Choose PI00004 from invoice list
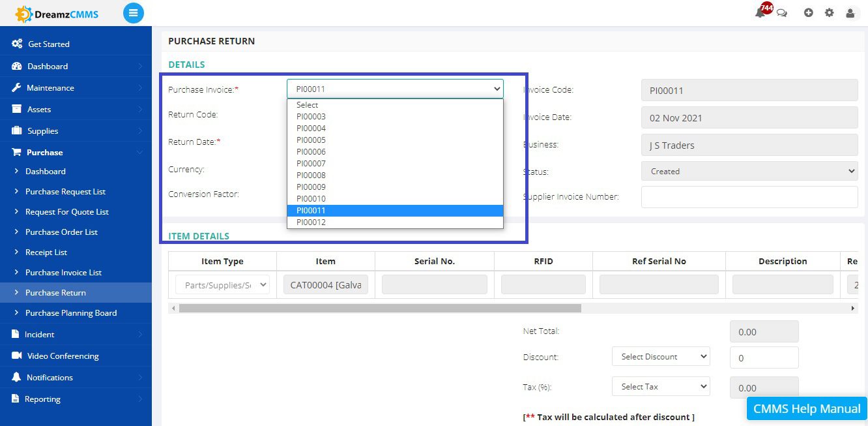This screenshot has height=426, width=868. 395,128
